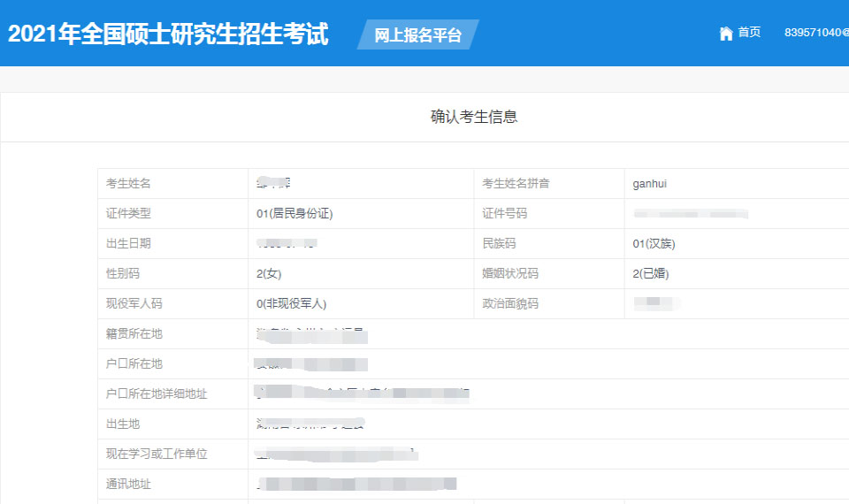Select the 01(居民身份证) certificate type value

tap(294, 214)
